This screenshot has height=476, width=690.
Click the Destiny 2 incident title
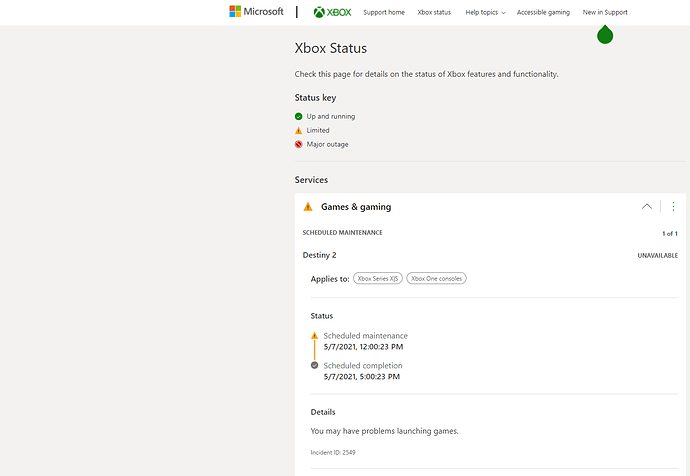(x=320, y=255)
